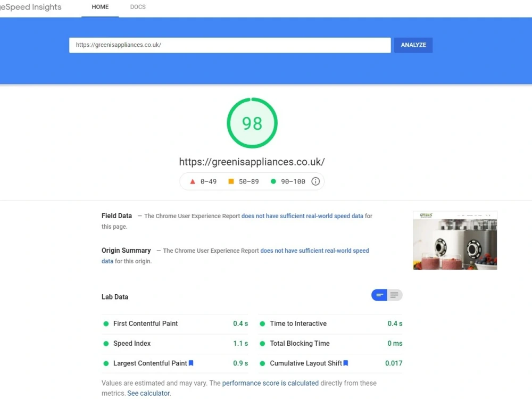Click the orange square 50-89 legend icon
This screenshot has height=399, width=532.
click(231, 181)
